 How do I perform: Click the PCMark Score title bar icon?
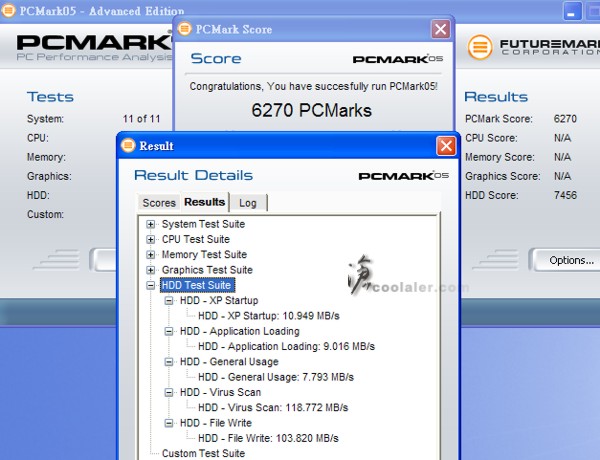tap(184, 29)
